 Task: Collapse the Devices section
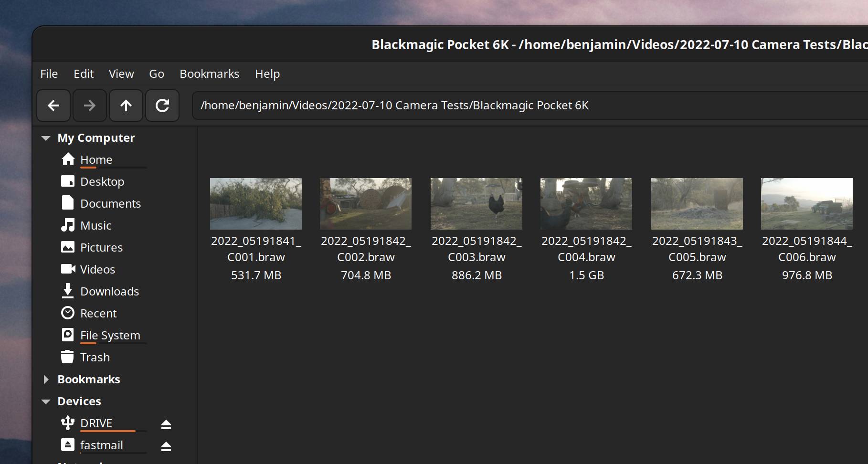pyautogui.click(x=46, y=402)
